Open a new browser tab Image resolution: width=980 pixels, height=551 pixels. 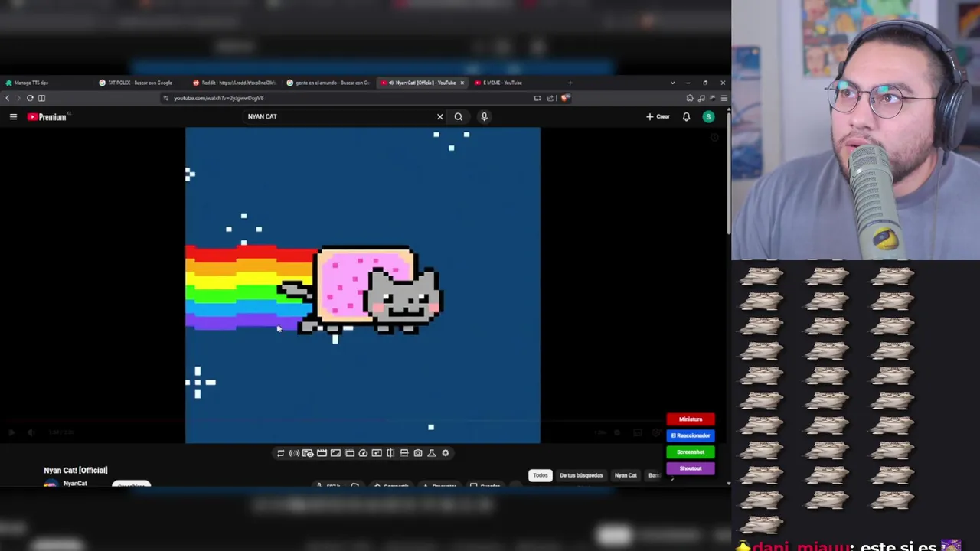pyautogui.click(x=570, y=83)
